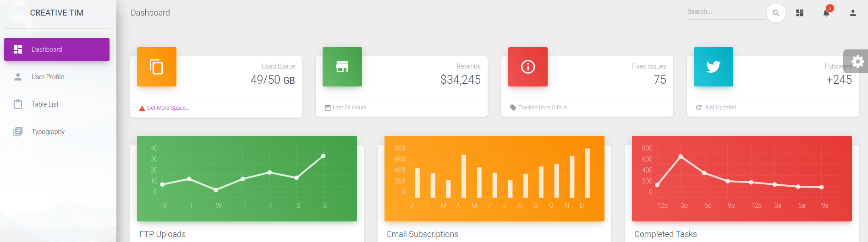Click the green FTP Uploads line chart
Image resolution: width=868 pixels, height=242 pixels.
click(x=247, y=178)
